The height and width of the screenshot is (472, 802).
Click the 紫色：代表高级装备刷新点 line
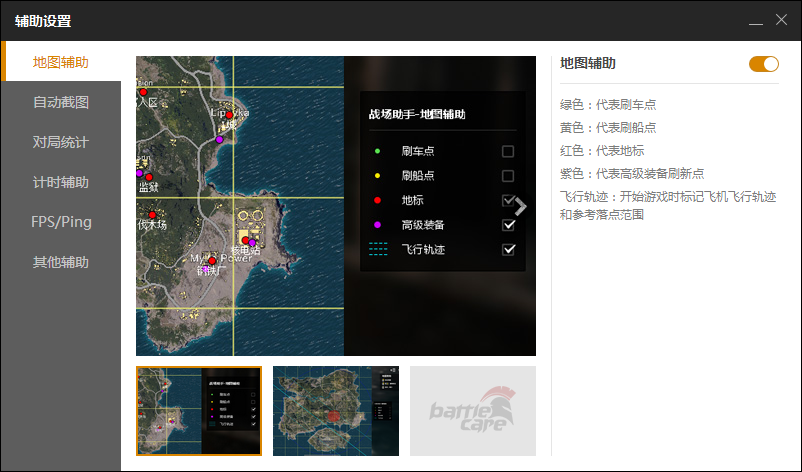632,174
